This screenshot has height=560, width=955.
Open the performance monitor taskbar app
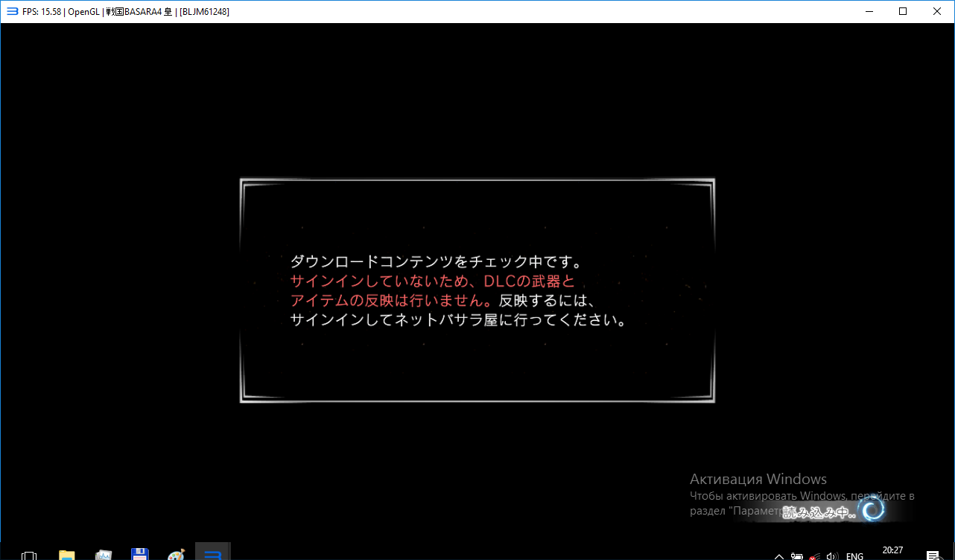[104, 555]
